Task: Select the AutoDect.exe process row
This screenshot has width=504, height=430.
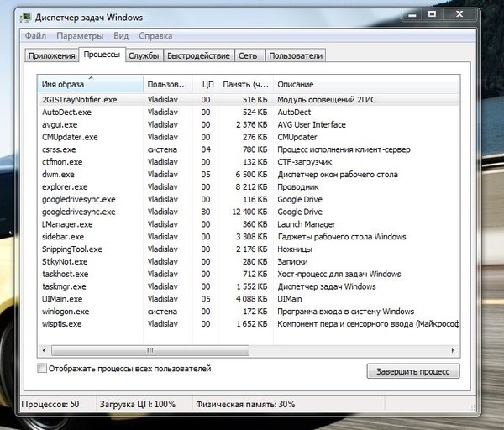Action: (x=249, y=113)
